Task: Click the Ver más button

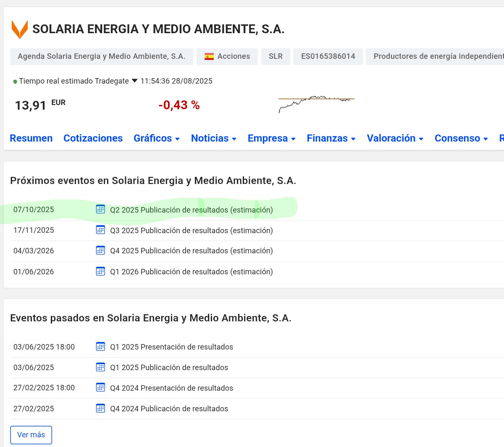Action: point(31,435)
